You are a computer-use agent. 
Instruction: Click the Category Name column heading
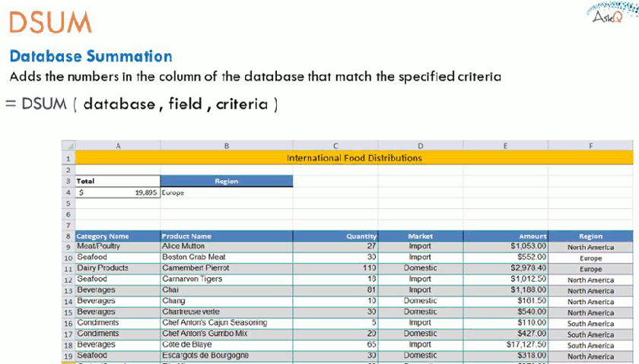118,236
